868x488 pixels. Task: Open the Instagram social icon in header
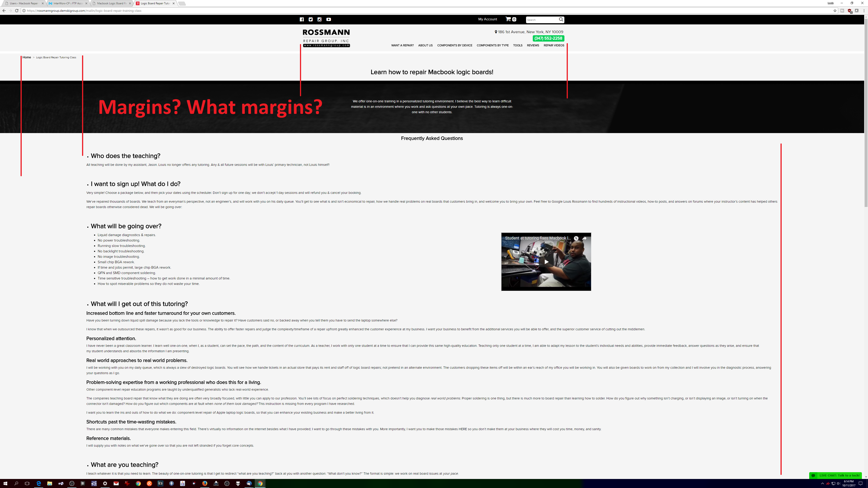point(319,19)
